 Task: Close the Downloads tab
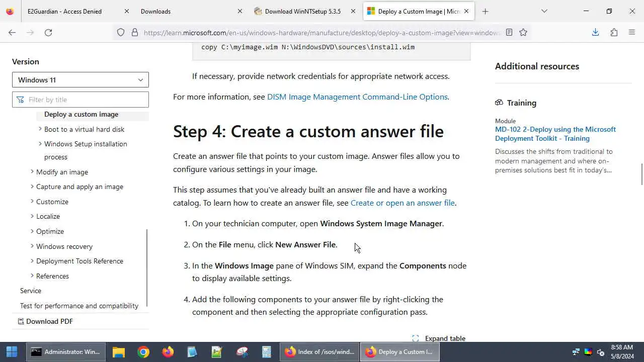tap(239, 11)
